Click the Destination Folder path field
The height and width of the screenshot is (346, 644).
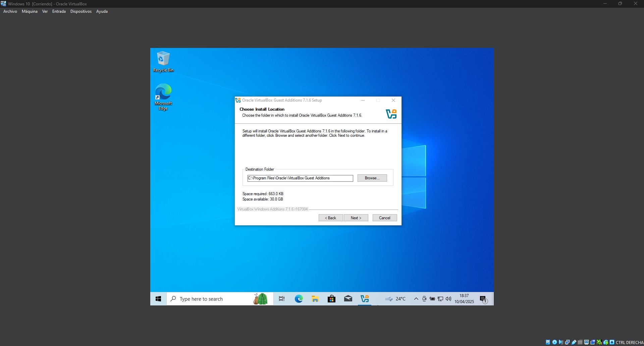(x=300, y=178)
